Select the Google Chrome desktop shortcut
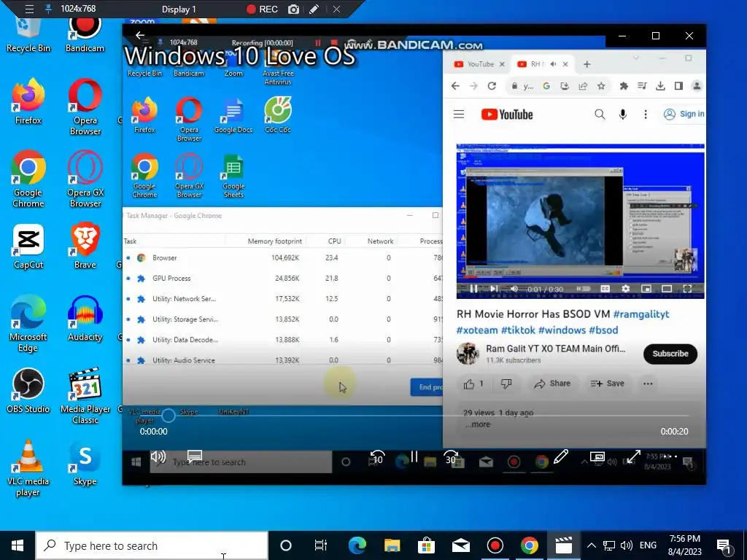The width and height of the screenshot is (747, 560). [28, 179]
